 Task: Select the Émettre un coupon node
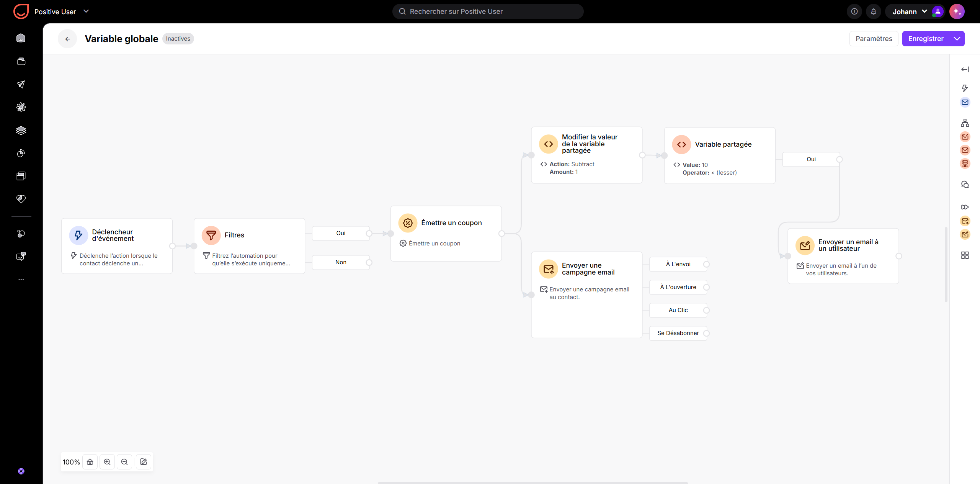(446, 234)
